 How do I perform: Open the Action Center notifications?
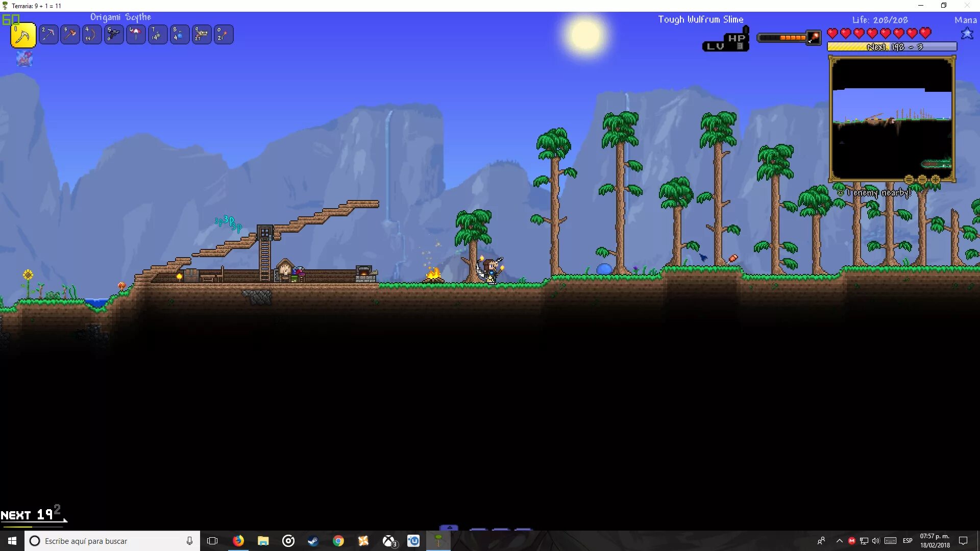(963, 541)
